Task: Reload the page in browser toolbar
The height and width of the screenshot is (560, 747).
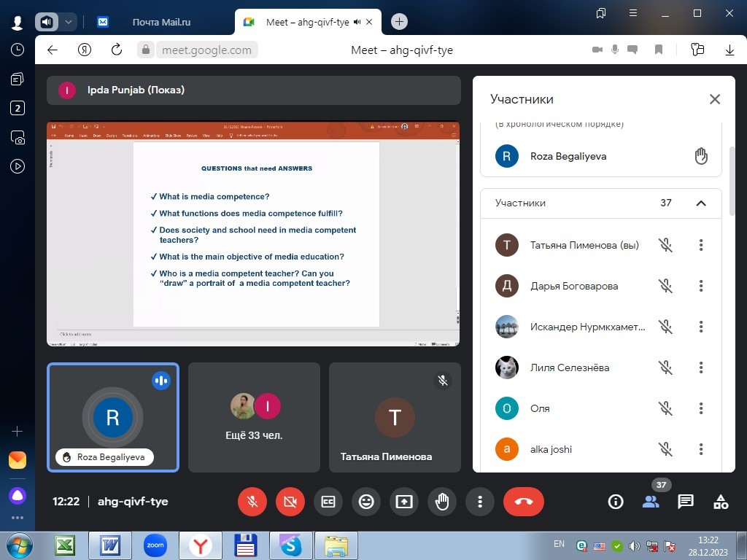Action: [117, 50]
